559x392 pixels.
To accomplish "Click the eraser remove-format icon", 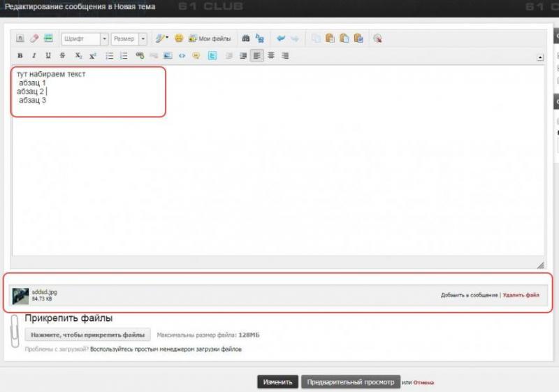I will coord(34,39).
